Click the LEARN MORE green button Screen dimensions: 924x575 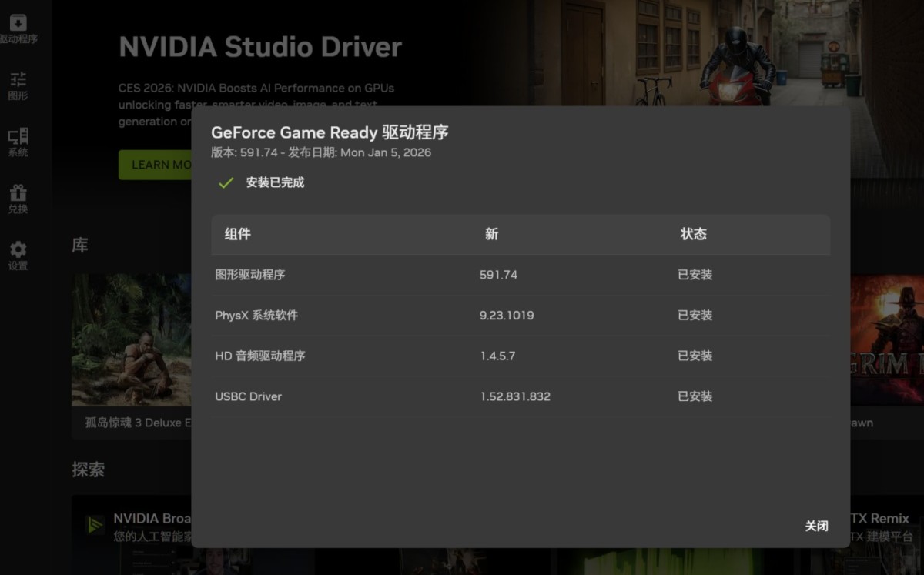coord(156,165)
